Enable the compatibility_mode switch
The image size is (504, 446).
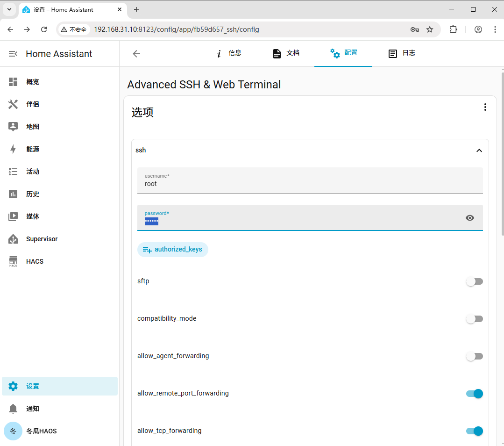click(x=475, y=319)
